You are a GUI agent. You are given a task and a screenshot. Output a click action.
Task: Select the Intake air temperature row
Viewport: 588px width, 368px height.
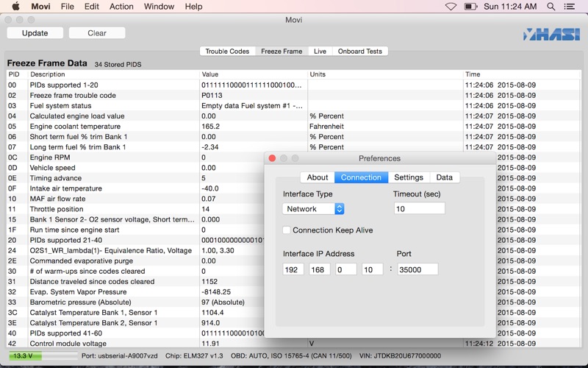(135, 188)
